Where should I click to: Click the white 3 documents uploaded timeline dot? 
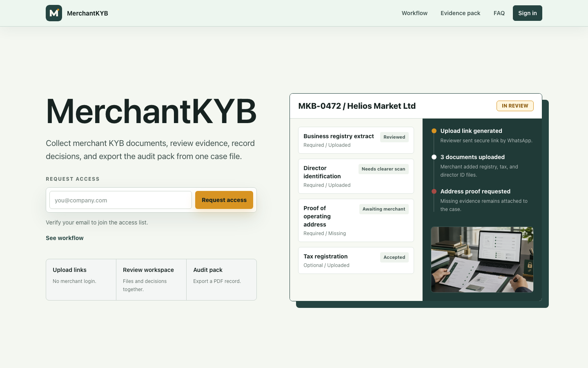click(434, 157)
